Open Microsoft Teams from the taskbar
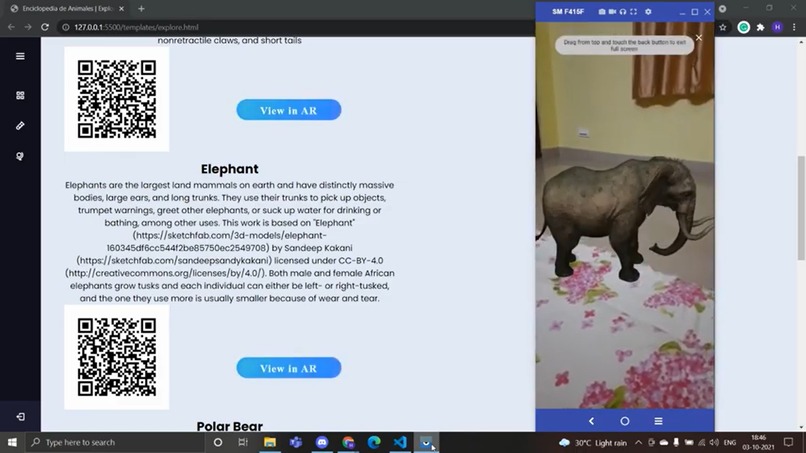This screenshot has width=806, height=453. pyautogui.click(x=296, y=442)
